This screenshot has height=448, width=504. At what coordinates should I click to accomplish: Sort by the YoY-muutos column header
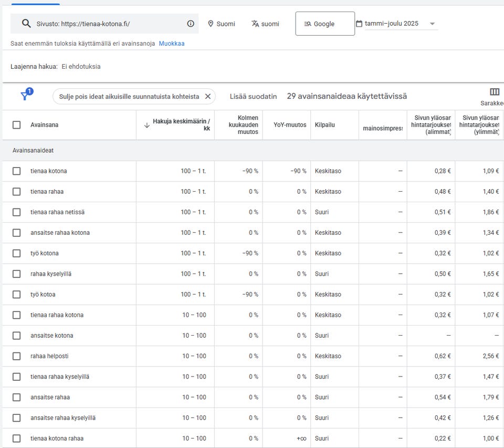coord(290,125)
